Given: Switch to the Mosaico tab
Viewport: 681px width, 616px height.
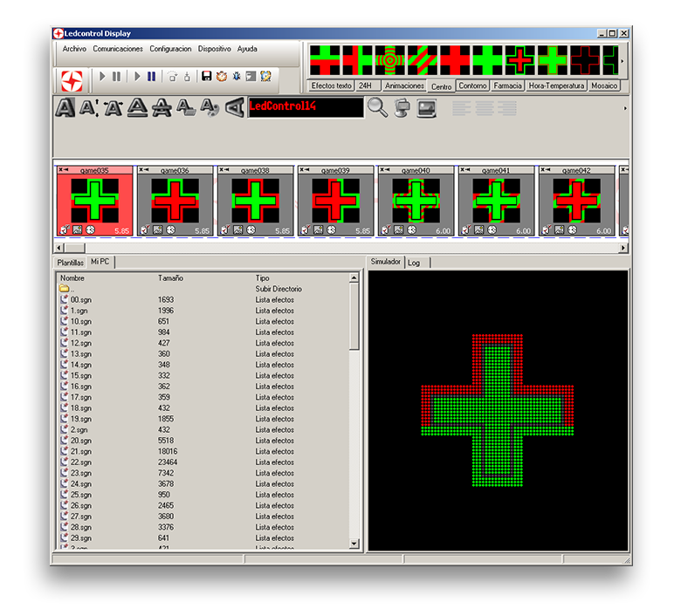Looking at the screenshot, I should (x=604, y=86).
